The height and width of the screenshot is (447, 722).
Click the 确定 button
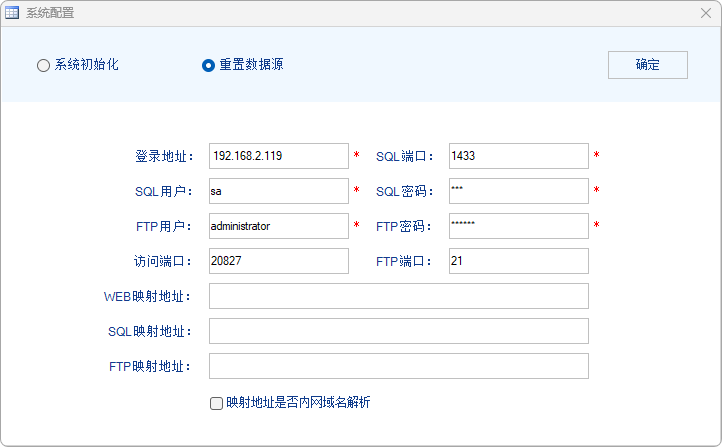pyautogui.click(x=647, y=65)
